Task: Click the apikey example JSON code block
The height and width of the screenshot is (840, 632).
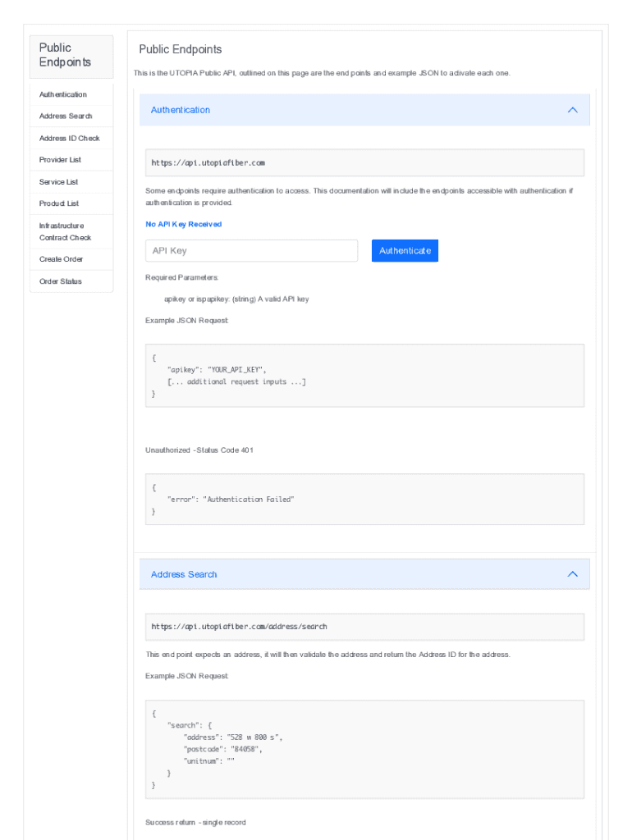Action: coord(364,376)
